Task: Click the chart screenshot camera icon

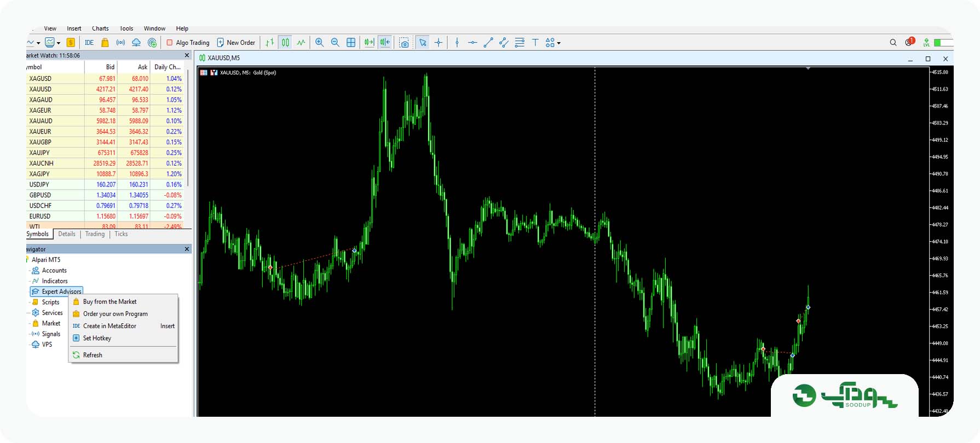Action: click(x=404, y=43)
